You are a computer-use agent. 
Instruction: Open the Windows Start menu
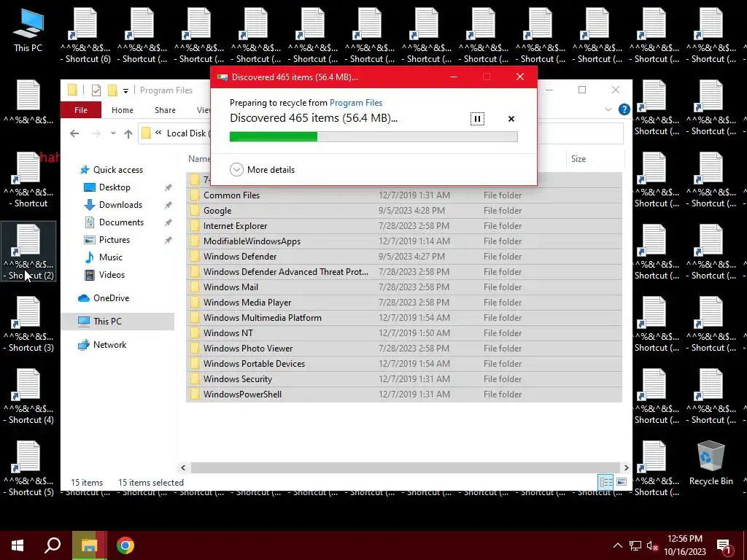tap(18, 545)
